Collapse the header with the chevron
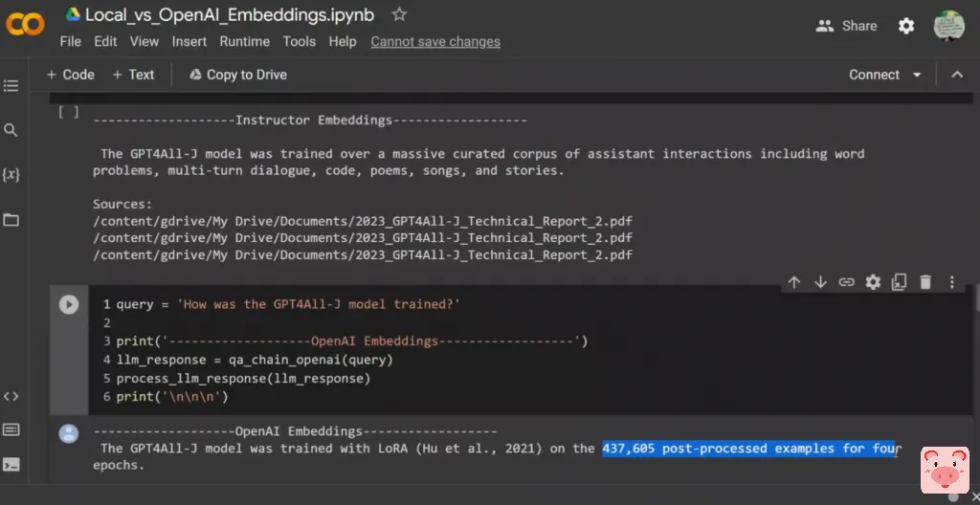980x505 pixels. tap(956, 75)
